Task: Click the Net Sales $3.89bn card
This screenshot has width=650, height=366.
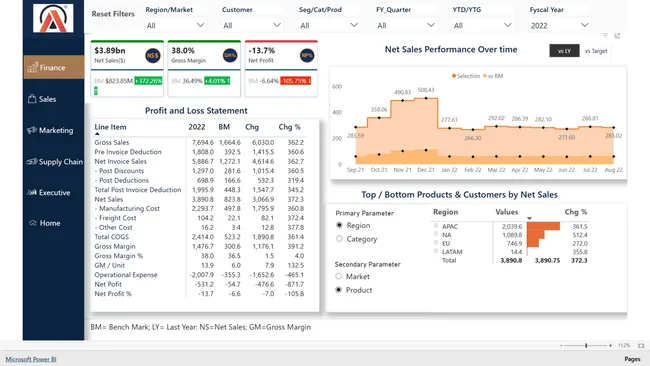Action: 127,69
